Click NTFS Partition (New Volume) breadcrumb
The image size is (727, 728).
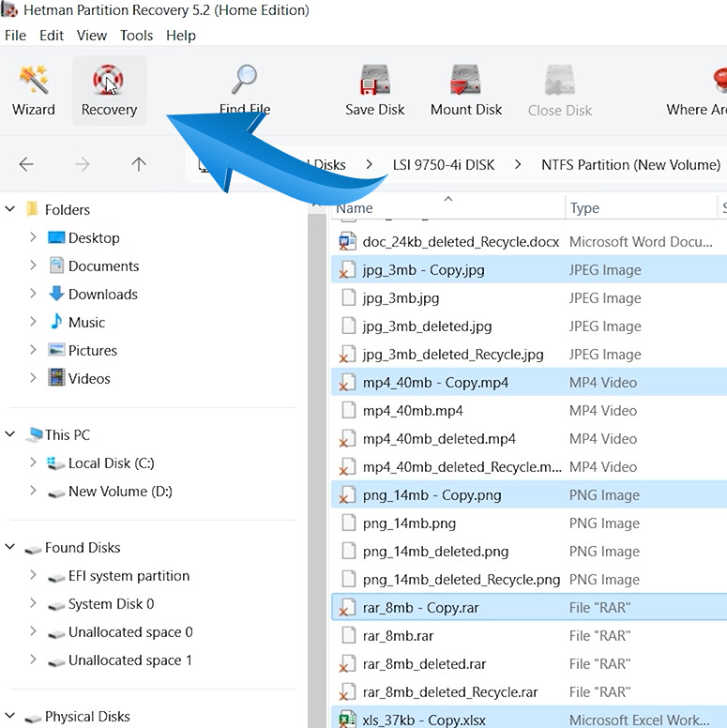631,165
